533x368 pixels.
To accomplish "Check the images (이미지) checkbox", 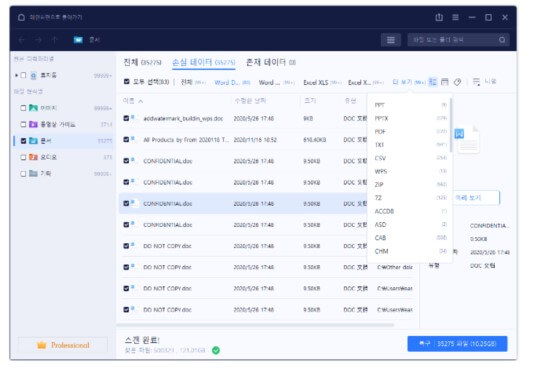I will [x=23, y=108].
